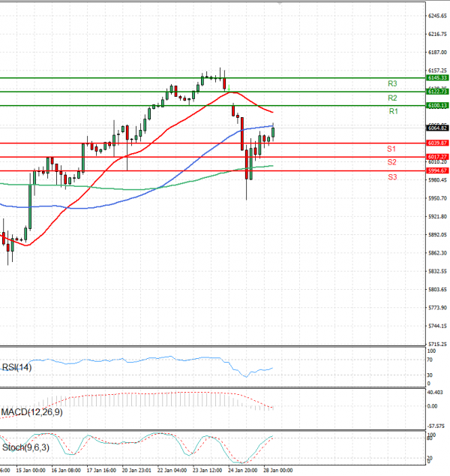The width and height of the screenshot is (450, 476).
Task: Select the 6122.73 price tag
Action: click(437, 92)
